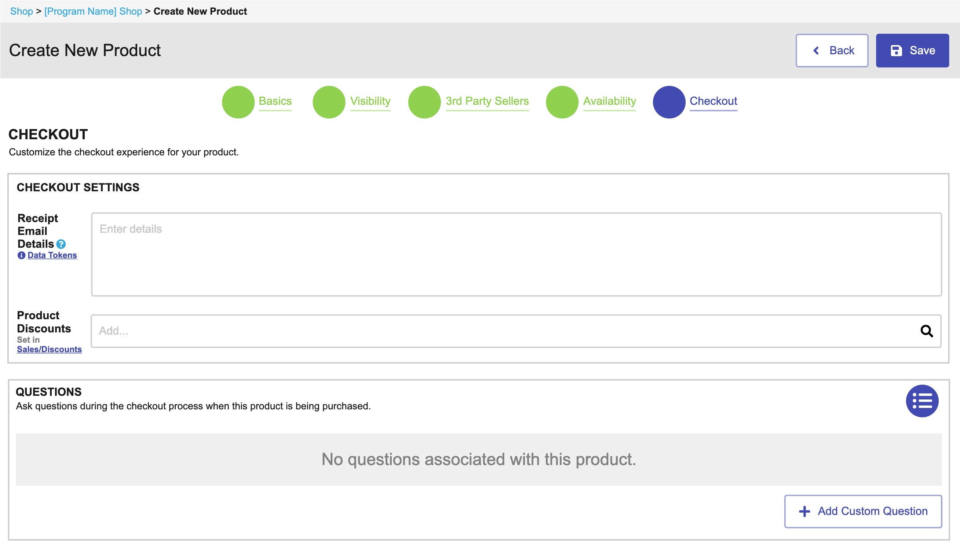
Task: Open the Sales/Discounts link
Action: pyautogui.click(x=49, y=350)
